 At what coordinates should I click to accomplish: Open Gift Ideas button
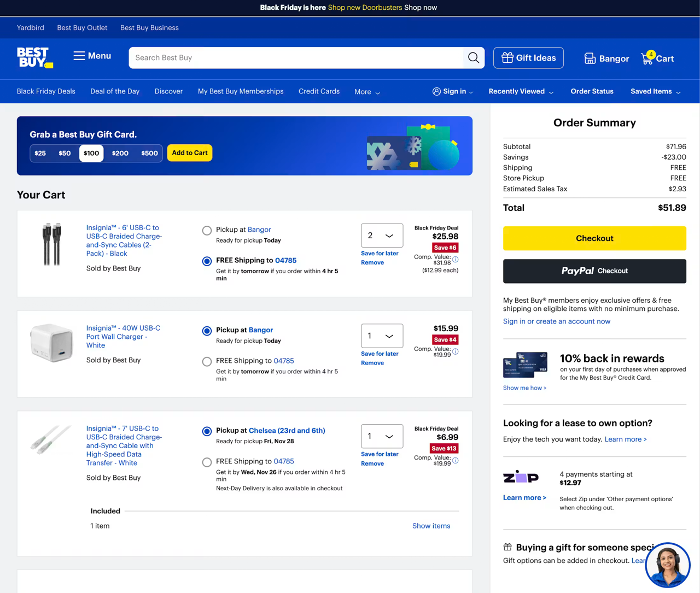(x=528, y=57)
